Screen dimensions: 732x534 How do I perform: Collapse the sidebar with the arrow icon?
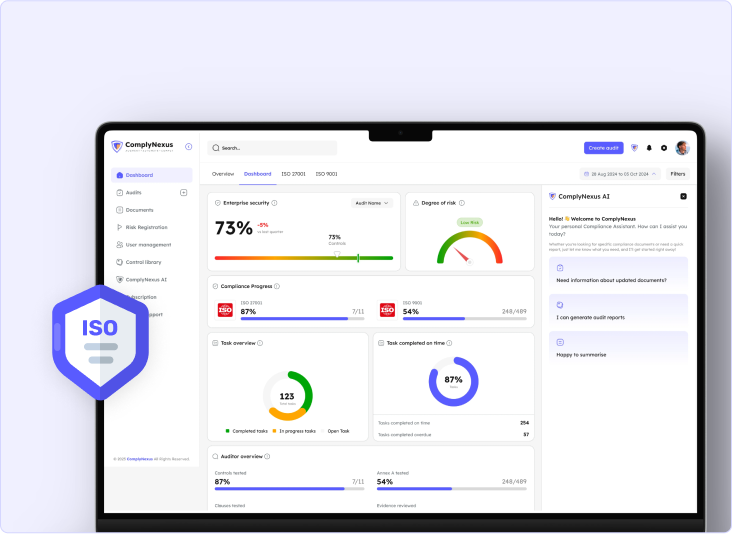click(x=189, y=146)
